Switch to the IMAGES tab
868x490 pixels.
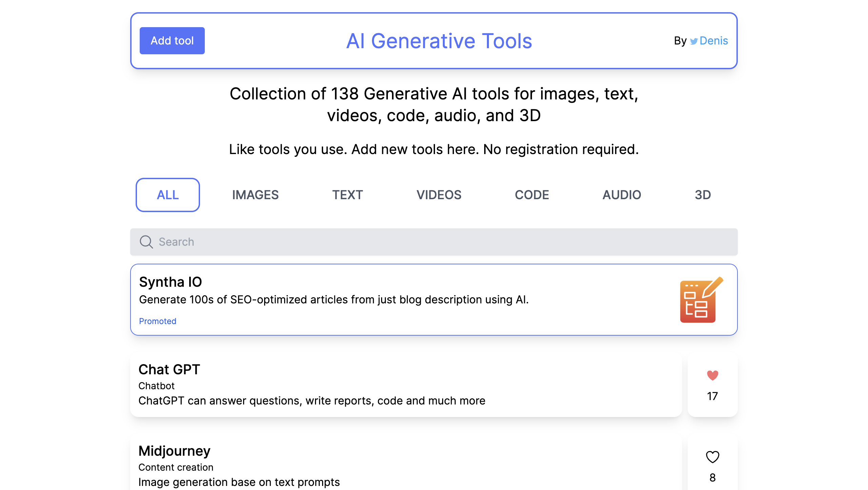pyautogui.click(x=255, y=195)
